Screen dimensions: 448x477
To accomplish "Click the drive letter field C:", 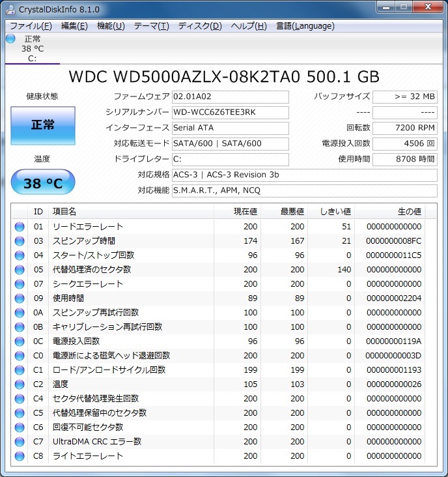I will 231,160.
